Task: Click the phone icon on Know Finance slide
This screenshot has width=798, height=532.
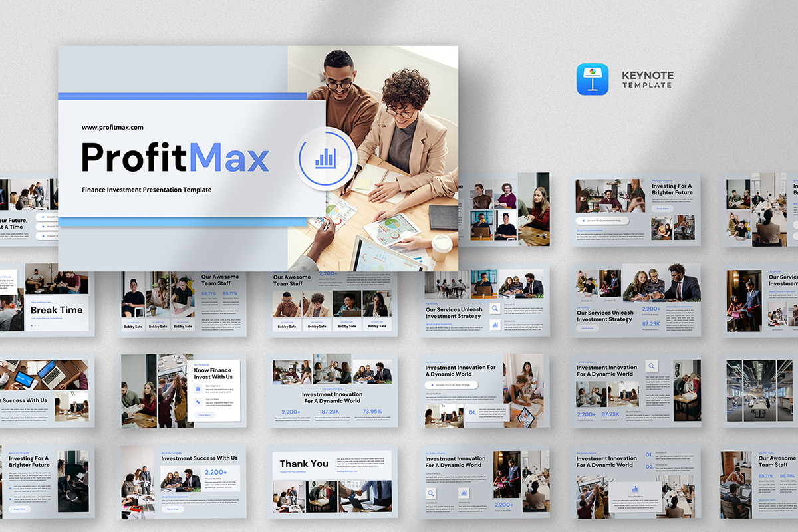Action: coord(199,389)
